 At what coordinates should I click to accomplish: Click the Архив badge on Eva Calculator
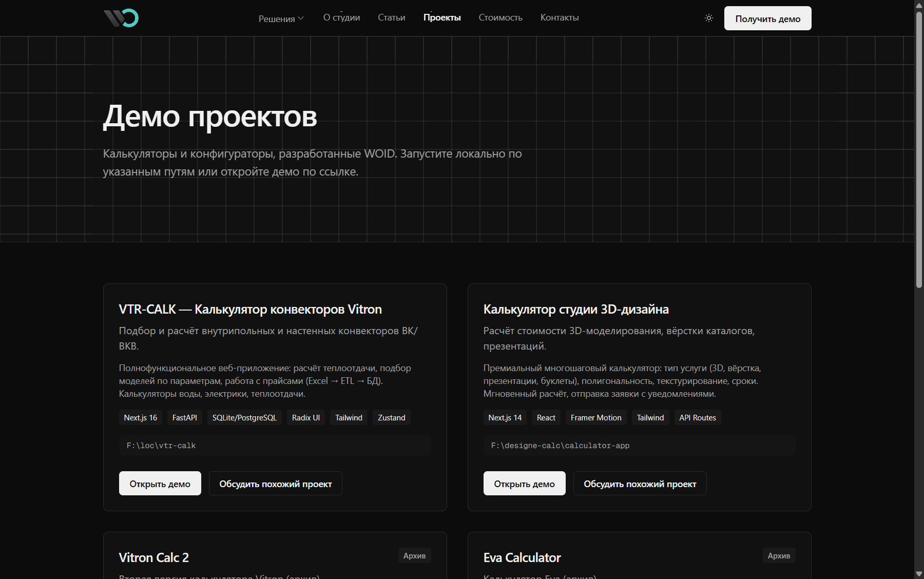pyautogui.click(x=779, y=556)
